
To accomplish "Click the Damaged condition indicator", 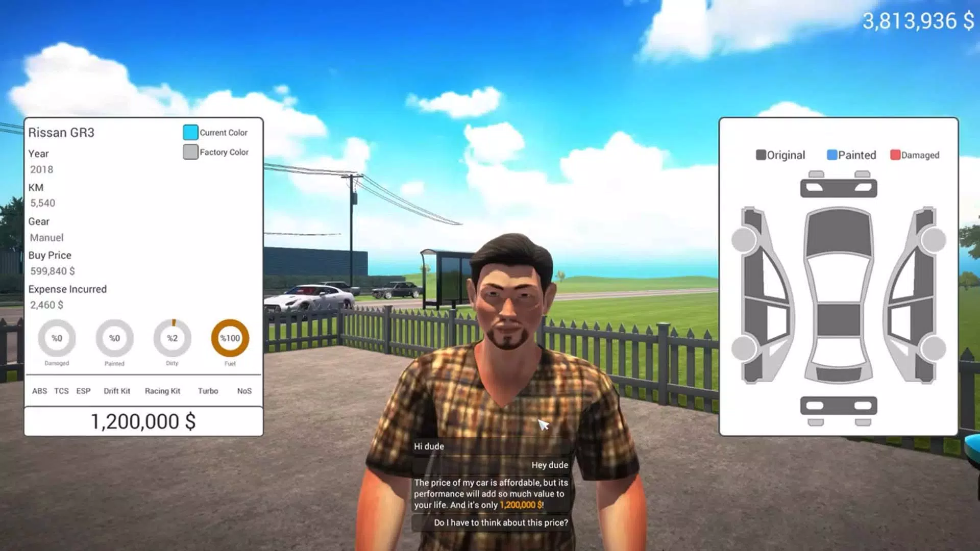I will (x=57, y=338).
